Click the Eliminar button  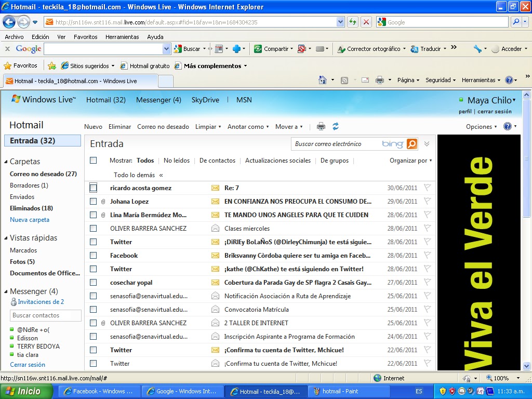click(120, 127)
